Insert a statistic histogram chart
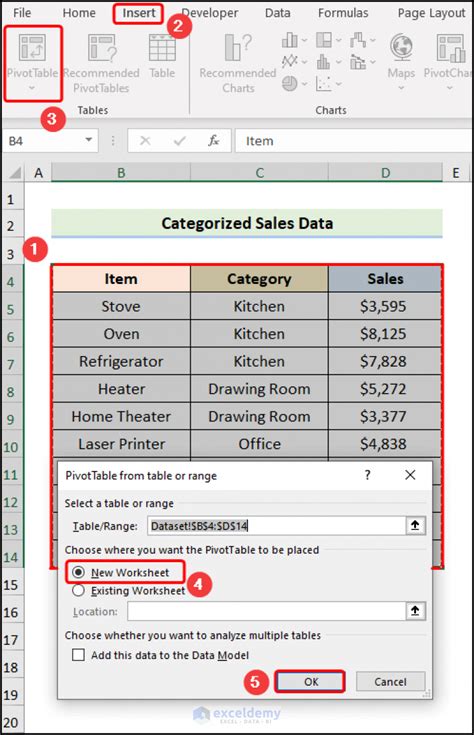 click(324, 61)
